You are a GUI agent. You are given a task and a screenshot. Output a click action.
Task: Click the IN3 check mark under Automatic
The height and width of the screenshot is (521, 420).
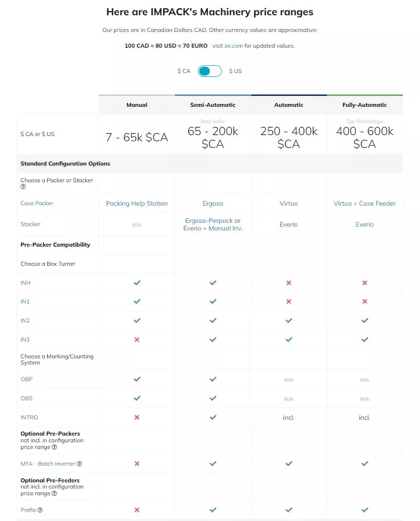click(x=288, y=340)
